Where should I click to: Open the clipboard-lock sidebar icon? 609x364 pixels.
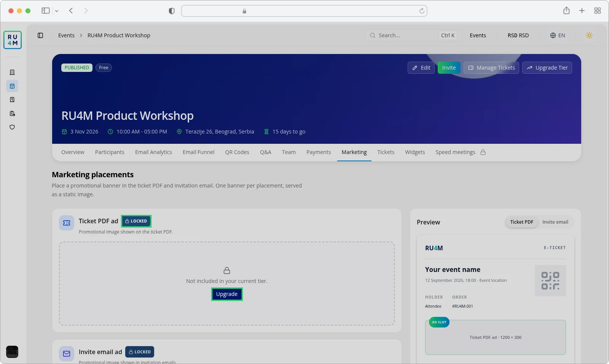[x=12, y=113]
